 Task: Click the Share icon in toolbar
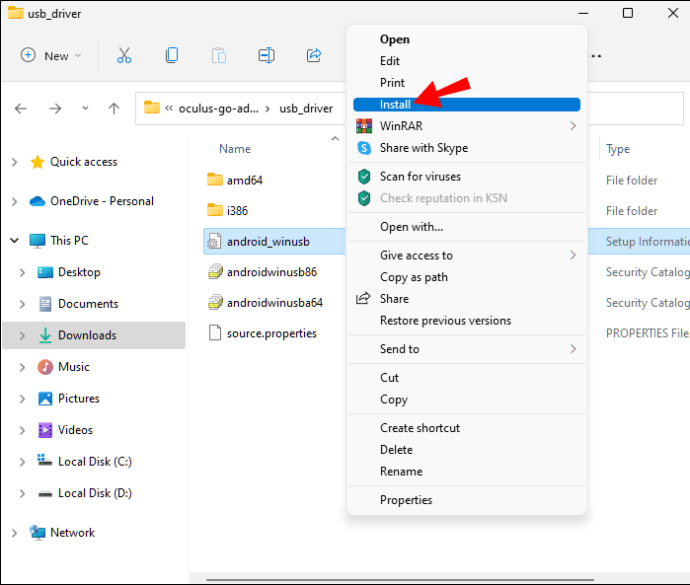tap(314, 55)
